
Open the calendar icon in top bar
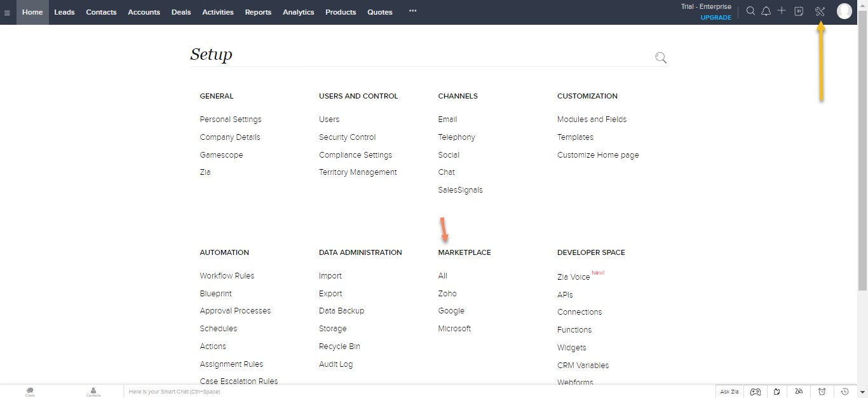click(x=799, y=11)
